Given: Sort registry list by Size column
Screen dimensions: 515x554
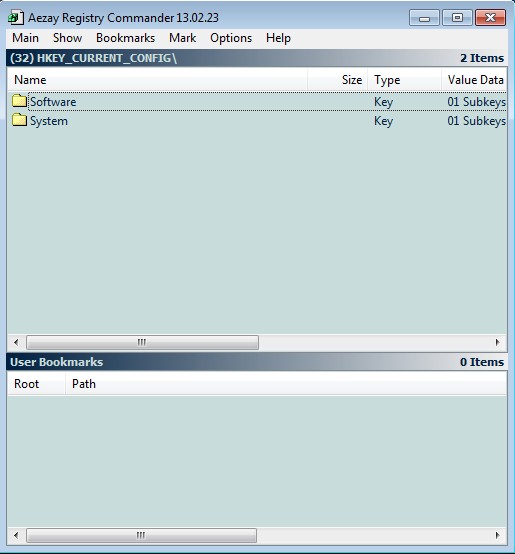Looking at the screenshot, I should coord(338,80).
